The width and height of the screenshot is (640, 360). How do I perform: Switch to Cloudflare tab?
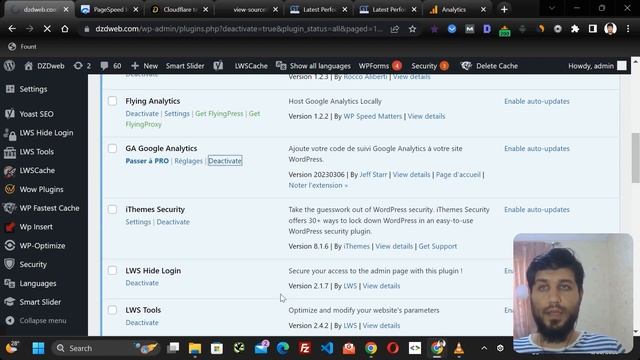[179, 9]
